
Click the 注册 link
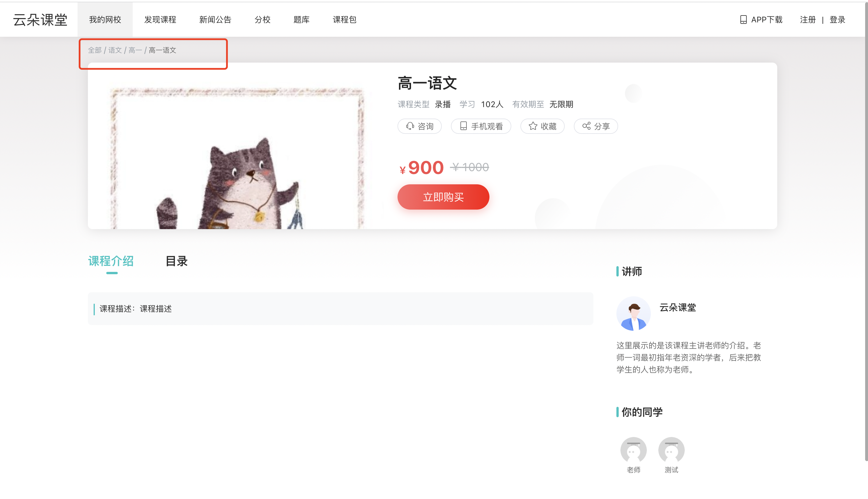click(808, 20)
